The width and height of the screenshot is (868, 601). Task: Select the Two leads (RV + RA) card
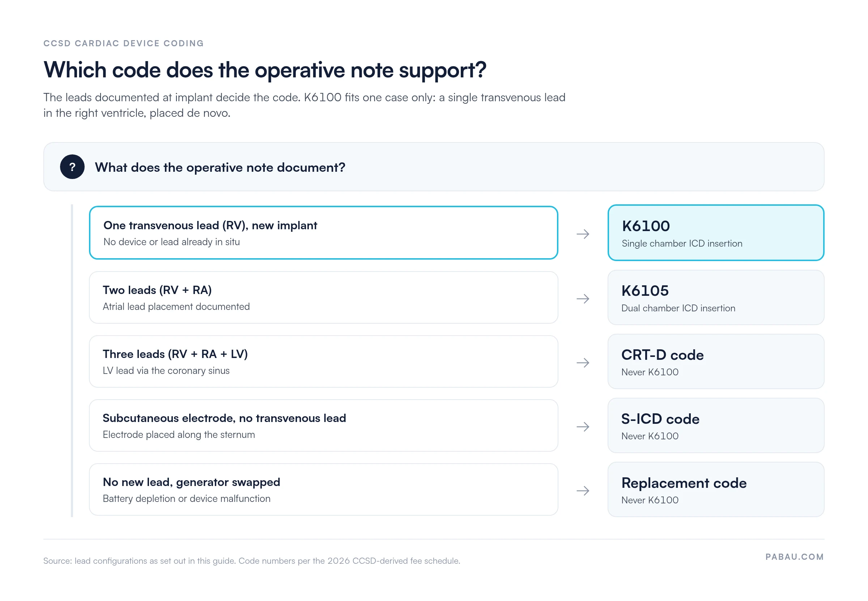323,298
